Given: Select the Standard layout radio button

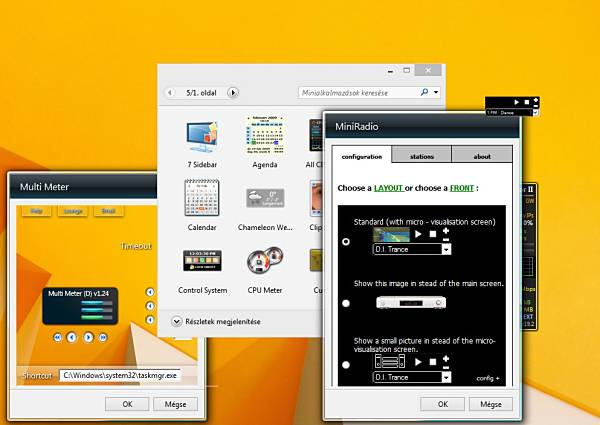Looking at the screenshot, I should 346,241.
